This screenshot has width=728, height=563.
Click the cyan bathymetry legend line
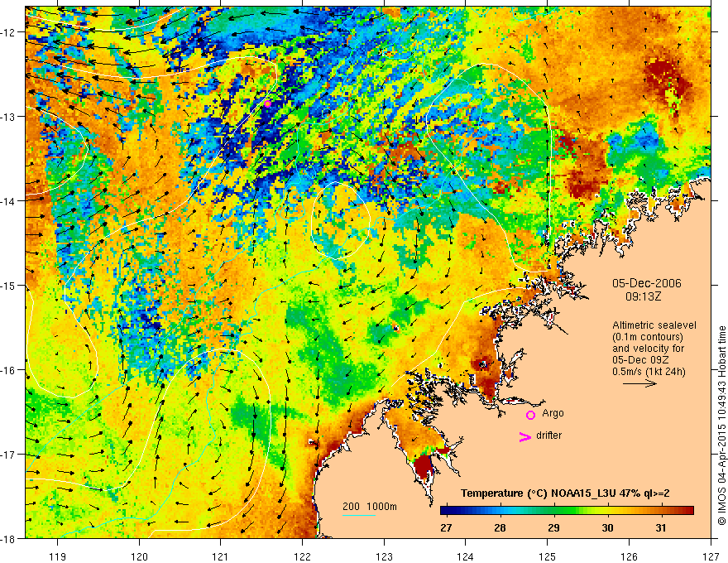click(359, 515)
